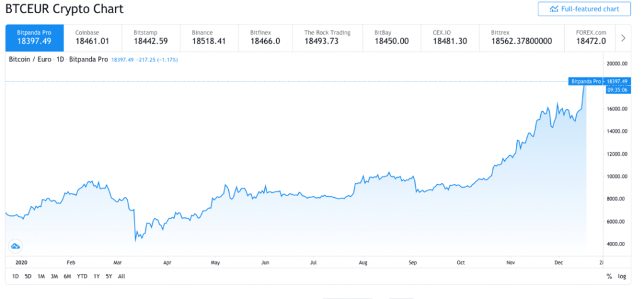644x299 pixels.
Task: Set time range to 6M
Action: (x=67, y=276)
